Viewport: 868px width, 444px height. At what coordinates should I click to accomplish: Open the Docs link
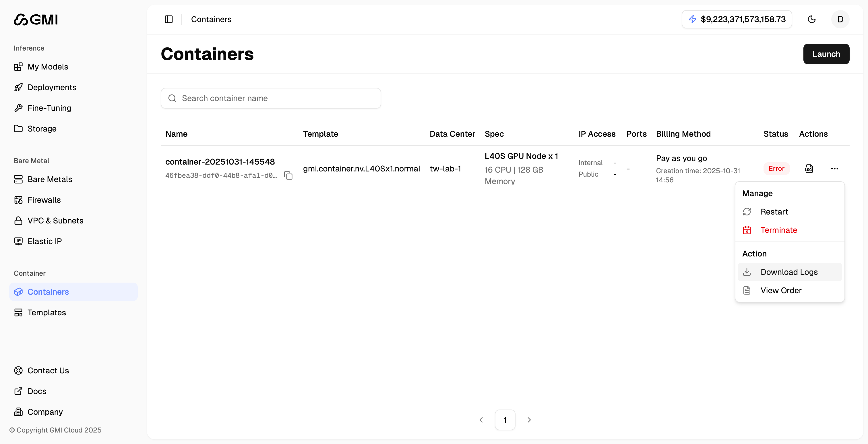point(37,391)
